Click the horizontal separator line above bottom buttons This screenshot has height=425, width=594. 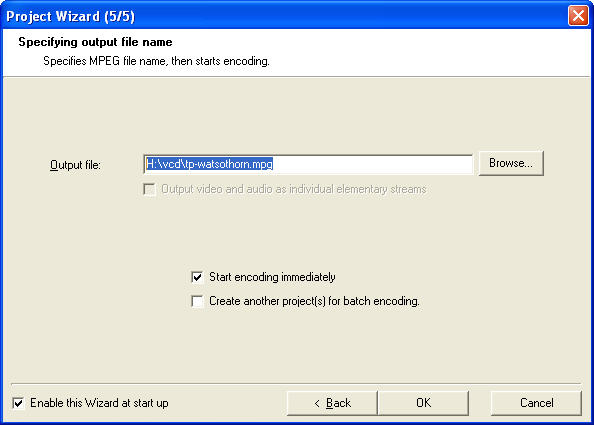[x=296, y=384]
